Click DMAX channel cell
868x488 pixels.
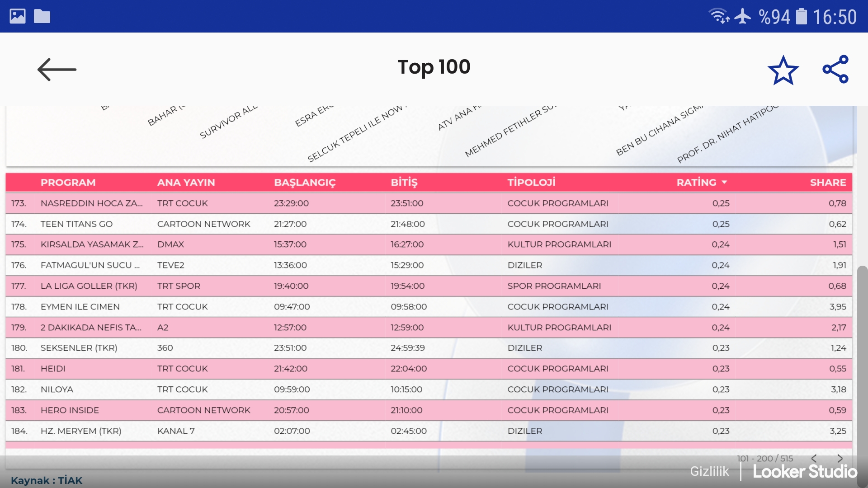pos(170,244)
